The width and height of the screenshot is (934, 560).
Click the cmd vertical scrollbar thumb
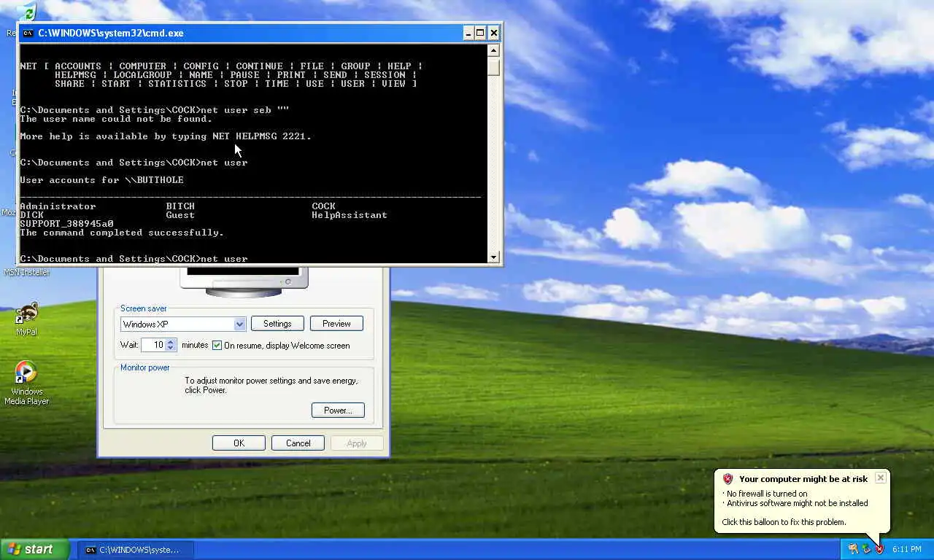click(x=493, y=66)
